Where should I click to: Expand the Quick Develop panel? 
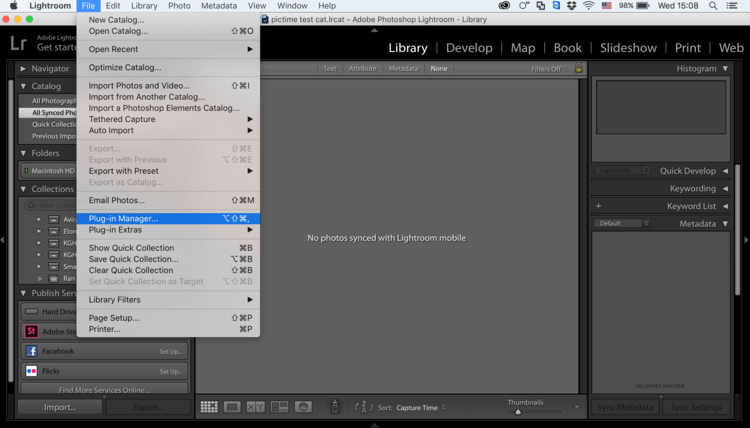pyautogui.click(x=726, y=171)
